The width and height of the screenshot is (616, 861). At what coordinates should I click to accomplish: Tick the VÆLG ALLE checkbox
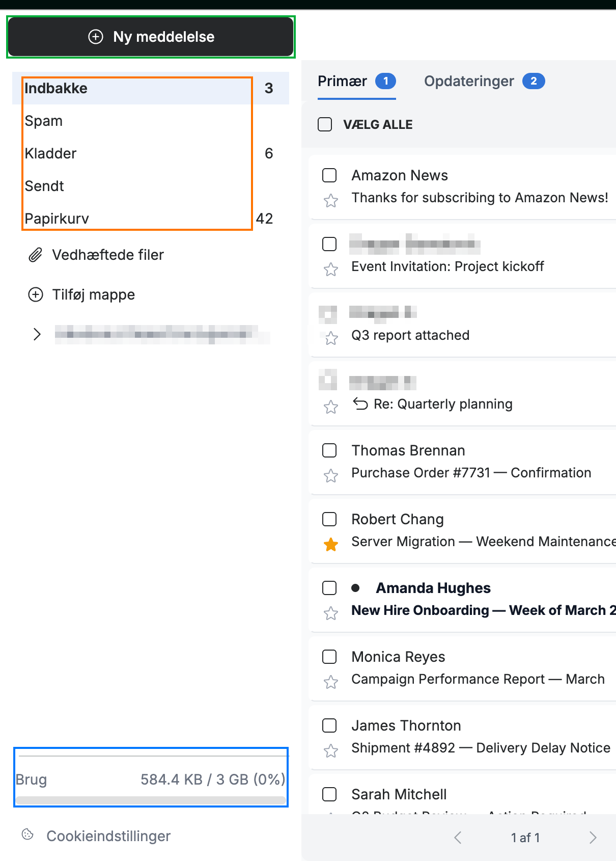325,124
